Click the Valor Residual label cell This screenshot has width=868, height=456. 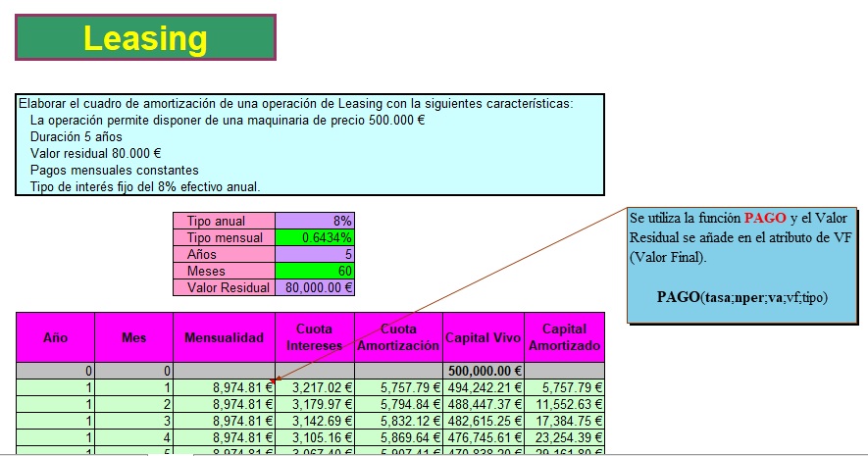[225, 287]
